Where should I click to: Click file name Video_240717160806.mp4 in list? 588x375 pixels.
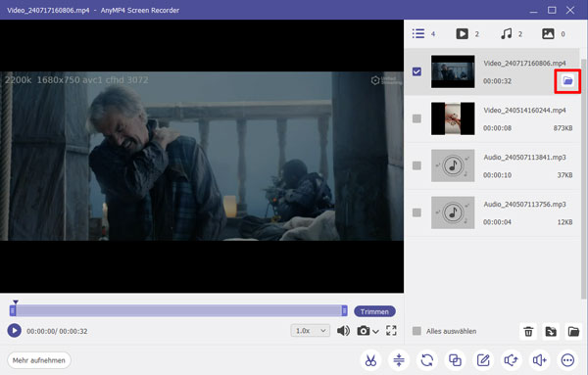point(524,63)
